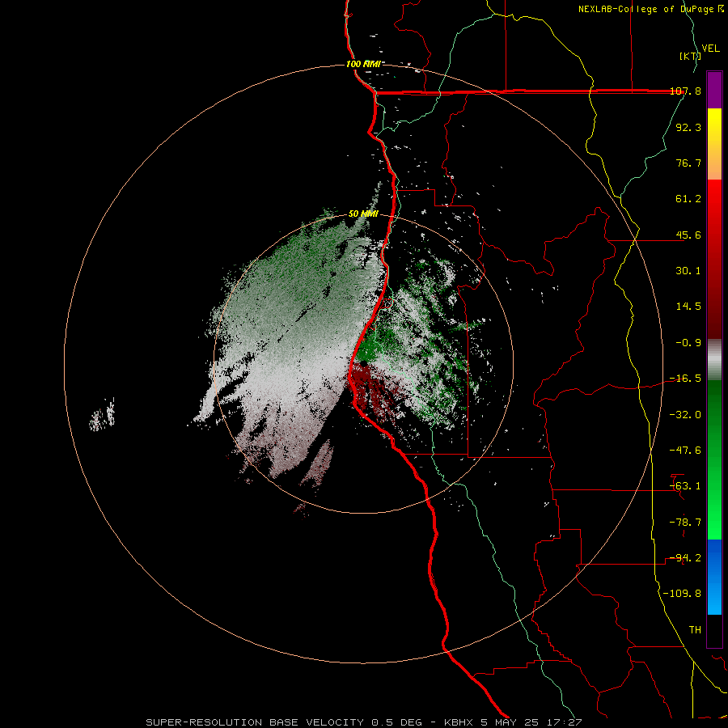The image size is (728, 728).
Task: Click the [KT] units label
Action: 690,56
